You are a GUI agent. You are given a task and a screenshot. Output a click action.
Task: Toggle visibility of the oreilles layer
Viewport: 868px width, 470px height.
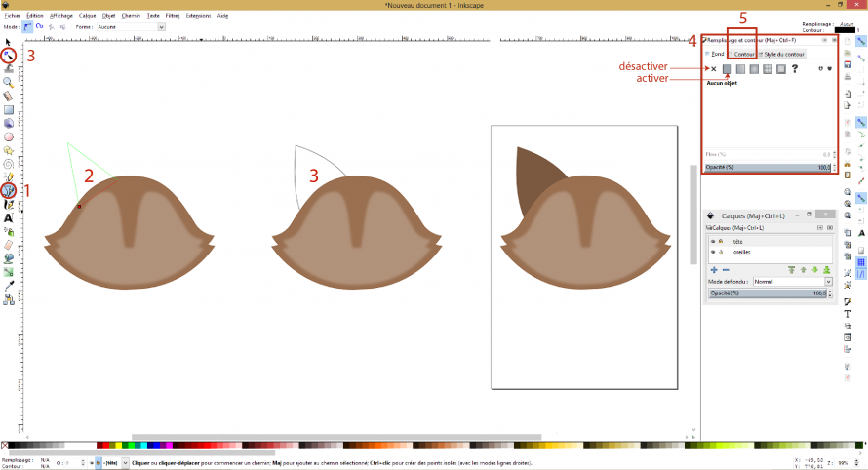(x=712, y=251)
